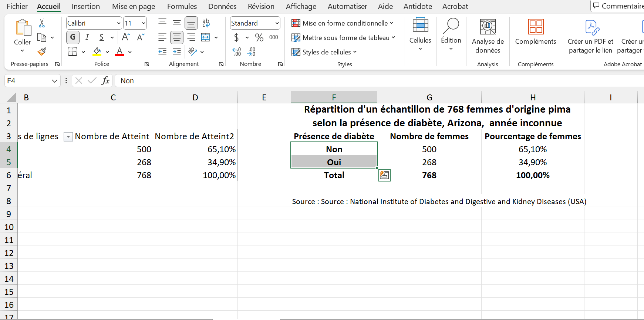This screenshot has width=644, height=320.
Task: Click the Cut scissors icon
Action: pos(42,23)
